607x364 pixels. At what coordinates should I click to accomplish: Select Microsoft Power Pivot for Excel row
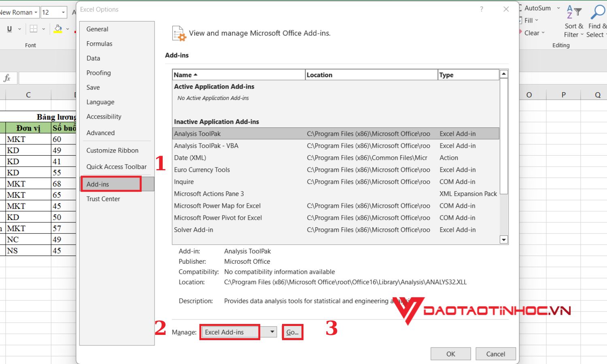pyautogui.click(x=336, y=218)
